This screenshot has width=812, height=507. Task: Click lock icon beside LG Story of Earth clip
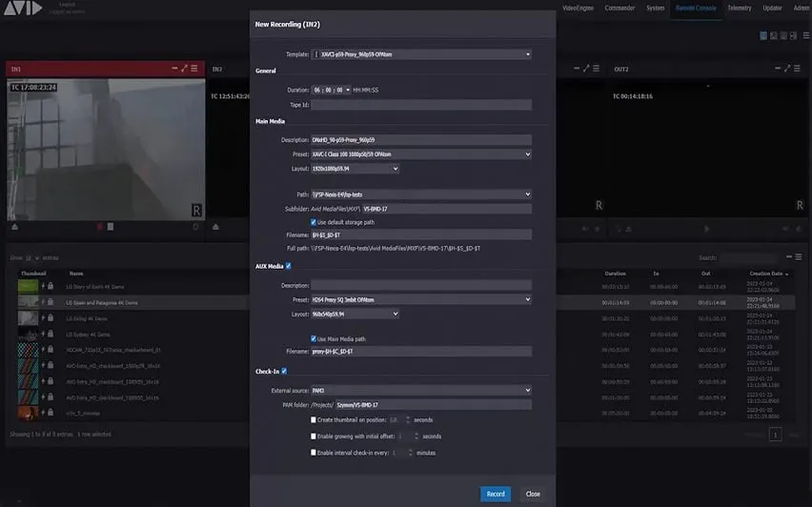click(x=51, y=287)
